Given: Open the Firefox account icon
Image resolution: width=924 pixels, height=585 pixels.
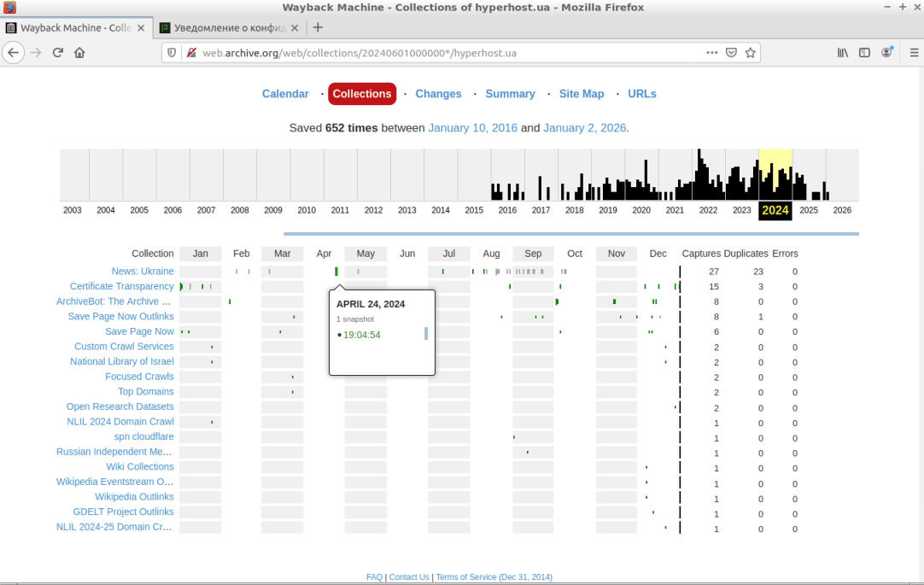Looking at the screenshot, I should point(887,52).
